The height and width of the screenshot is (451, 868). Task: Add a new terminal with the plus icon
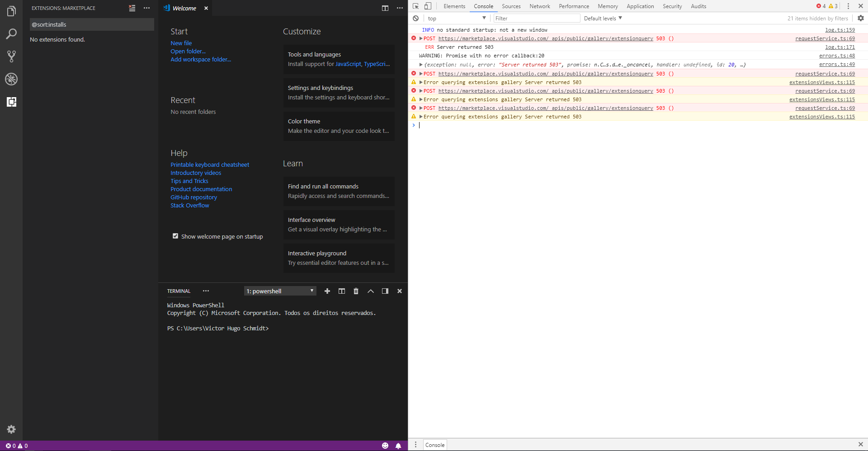pos(327,291)
